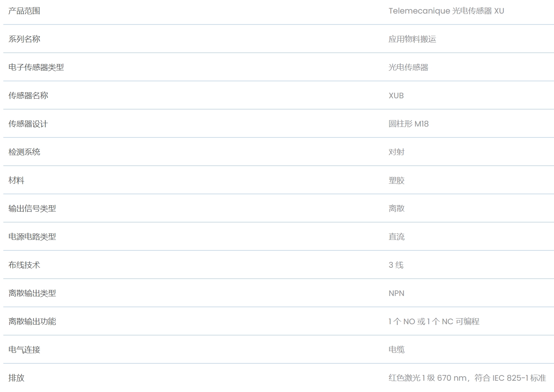The width and height of the screenshot is (554, 392).
Task: Click the 电气连接 label
Action: [24, 350]
